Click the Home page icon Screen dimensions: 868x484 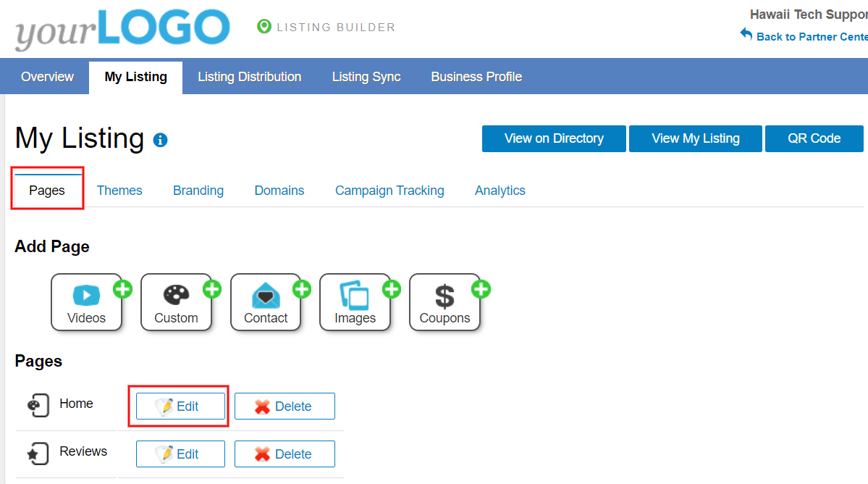(38, 404)
